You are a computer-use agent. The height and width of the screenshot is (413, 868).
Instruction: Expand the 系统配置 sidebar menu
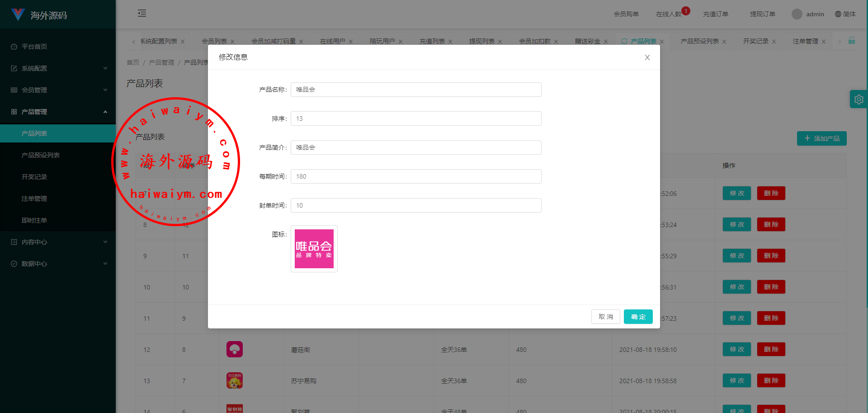58,68
